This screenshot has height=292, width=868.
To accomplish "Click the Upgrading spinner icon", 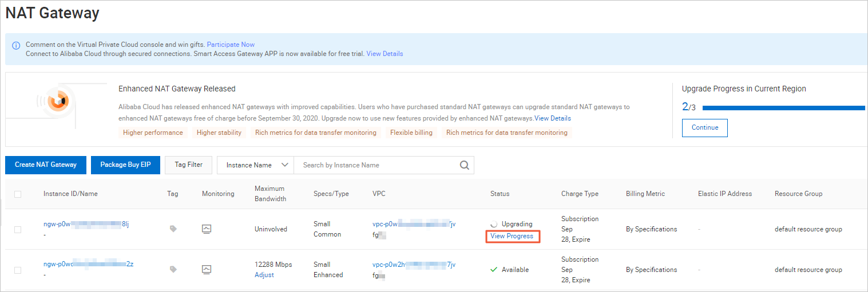I will click(x=494, y=224).
